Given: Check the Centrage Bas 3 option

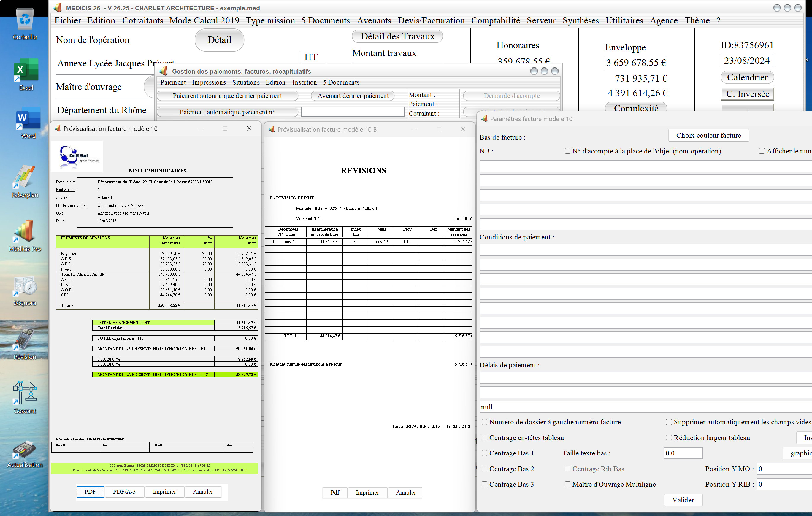Looking at the screenshot, I should [485, 484].
